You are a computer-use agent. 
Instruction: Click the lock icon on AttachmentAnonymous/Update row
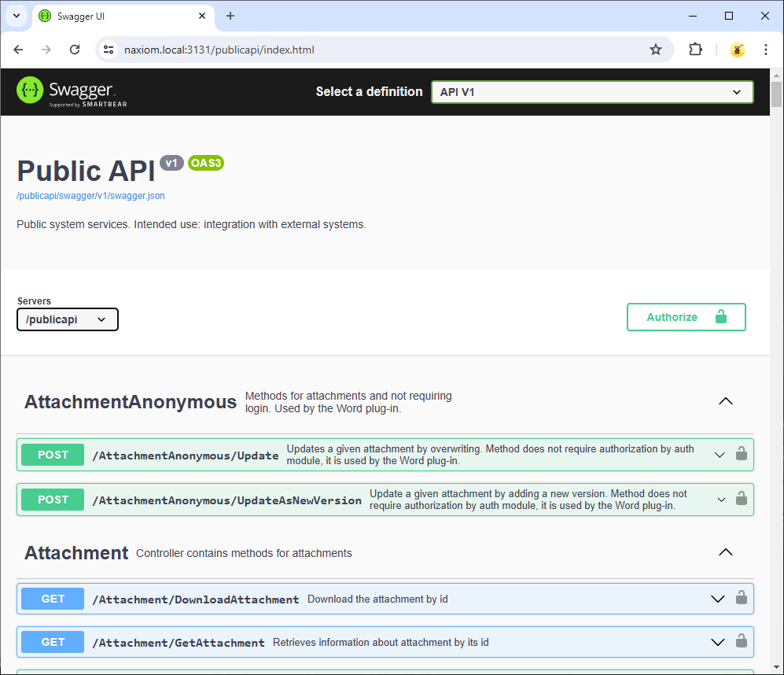pos(741,454)
